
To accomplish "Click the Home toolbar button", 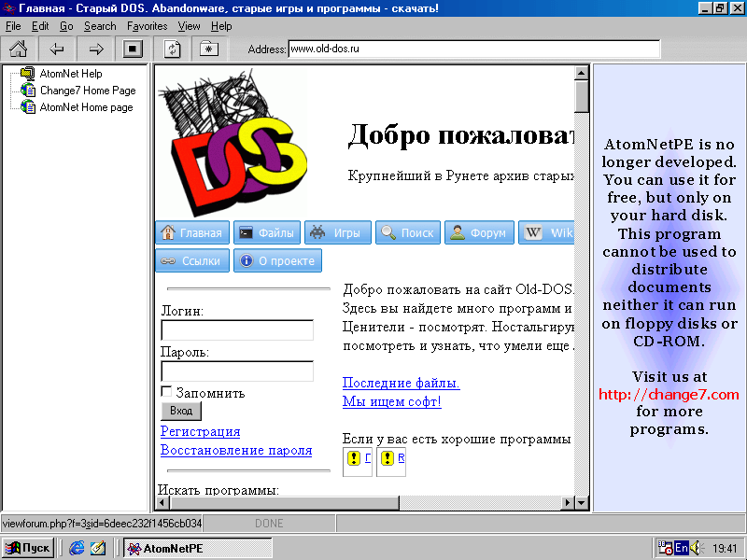I will coord(18,49).
